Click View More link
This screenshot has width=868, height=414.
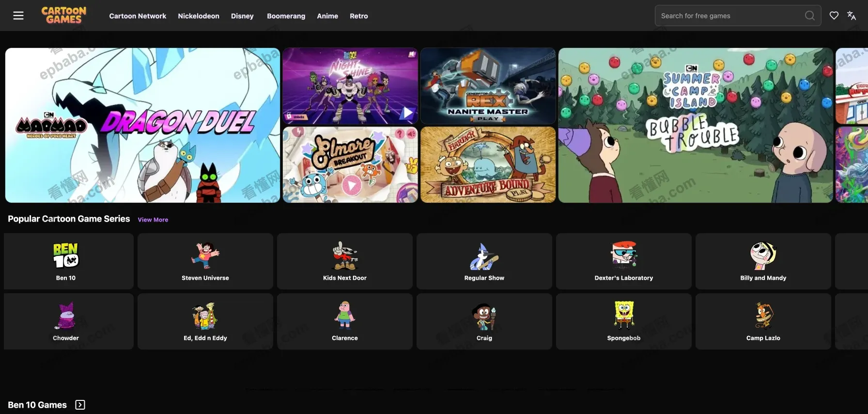coord(153,220)
